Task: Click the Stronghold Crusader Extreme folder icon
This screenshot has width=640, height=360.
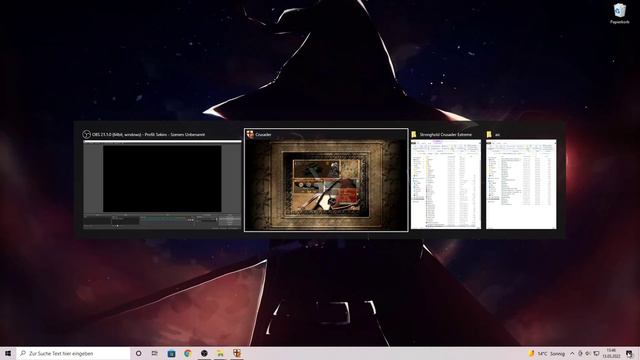Action: (x=414, y=134)
